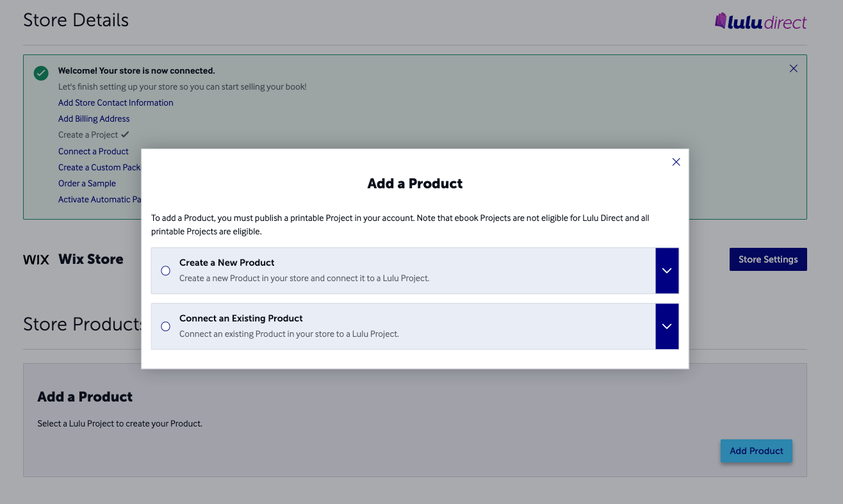The image size is (843, 504).
Task: Expand the Create a New Product section
Action: pyautogui.click(x=667, y=270)
